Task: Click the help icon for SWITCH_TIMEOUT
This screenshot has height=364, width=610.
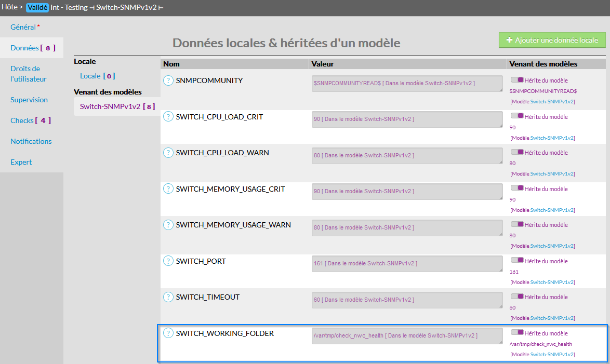Action: 168,297
